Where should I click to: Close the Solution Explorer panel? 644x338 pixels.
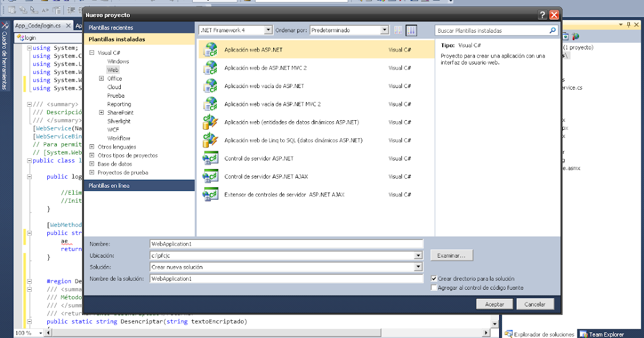click(x=638, y=25)
